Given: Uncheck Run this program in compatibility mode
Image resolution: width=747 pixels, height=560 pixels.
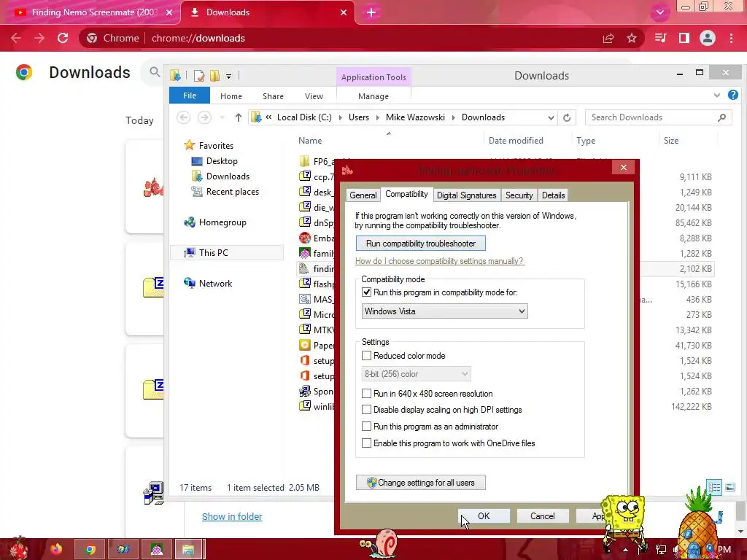Looking at the screenshot, I should pos(366,292).
